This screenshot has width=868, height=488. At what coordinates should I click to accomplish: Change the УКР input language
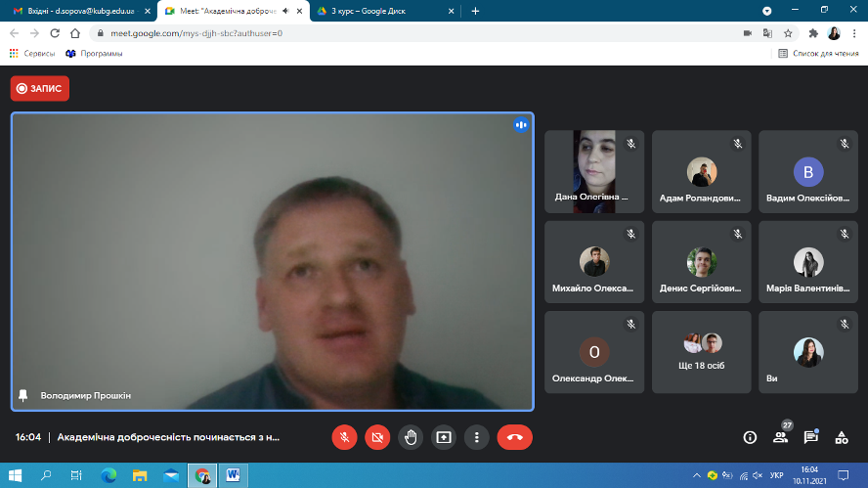pyautogui.click(x=777, y=475)
